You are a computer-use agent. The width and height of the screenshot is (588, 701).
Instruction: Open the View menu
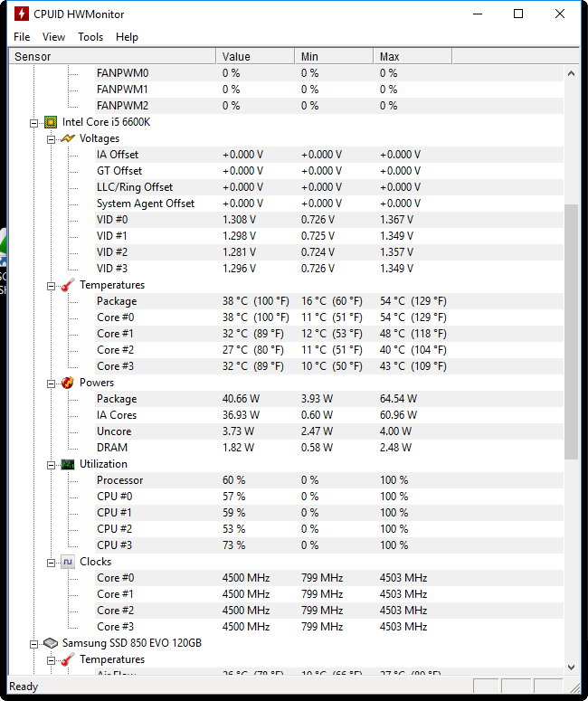click(53, 37)
